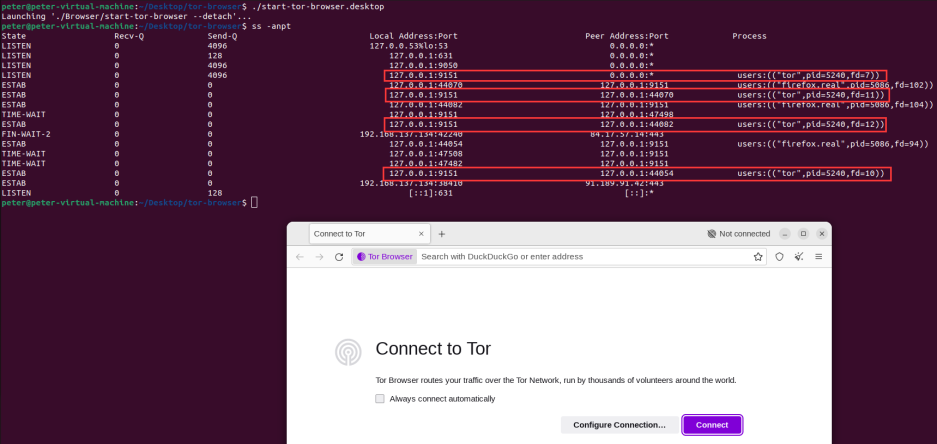Screen dimensions: 937x444
Task: Maximize the Tor Browser window
Action: [x=804, y=234]
